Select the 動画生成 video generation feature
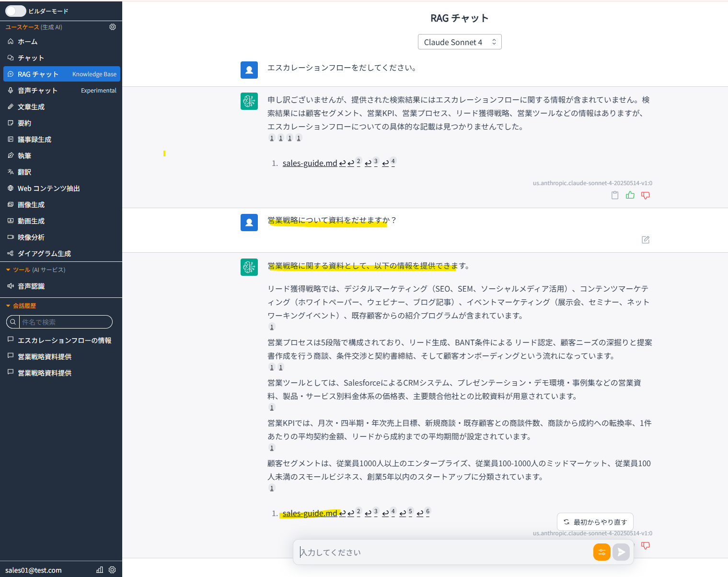 [31, 221]
